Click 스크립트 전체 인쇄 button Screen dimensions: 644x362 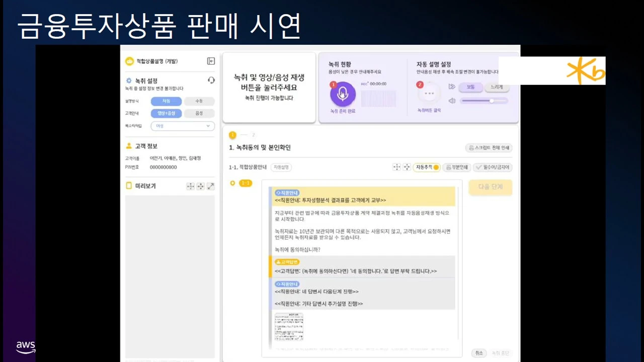pos(489,148)
